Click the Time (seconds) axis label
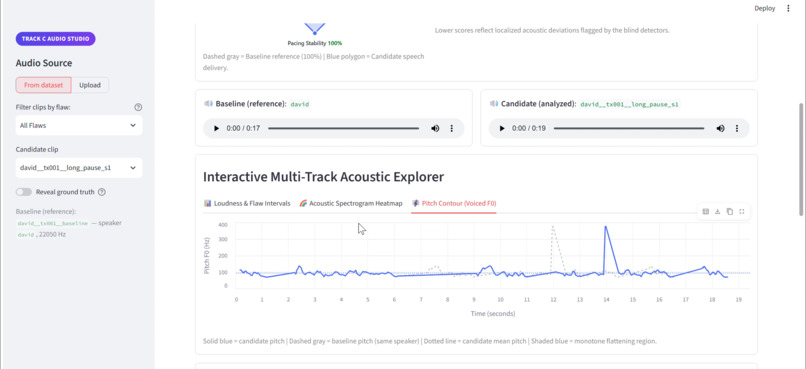The image size is (806, 369). click(x=492, y=313)
